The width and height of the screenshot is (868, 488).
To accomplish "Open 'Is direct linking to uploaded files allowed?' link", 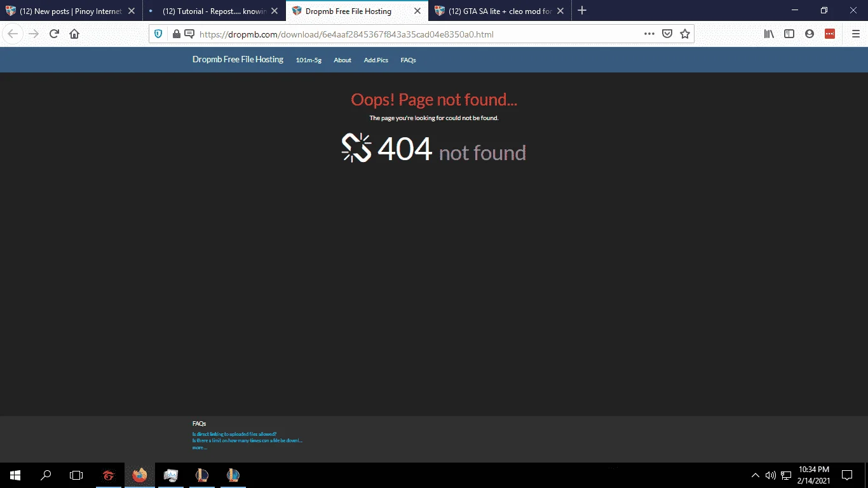I will coord(234,434).
